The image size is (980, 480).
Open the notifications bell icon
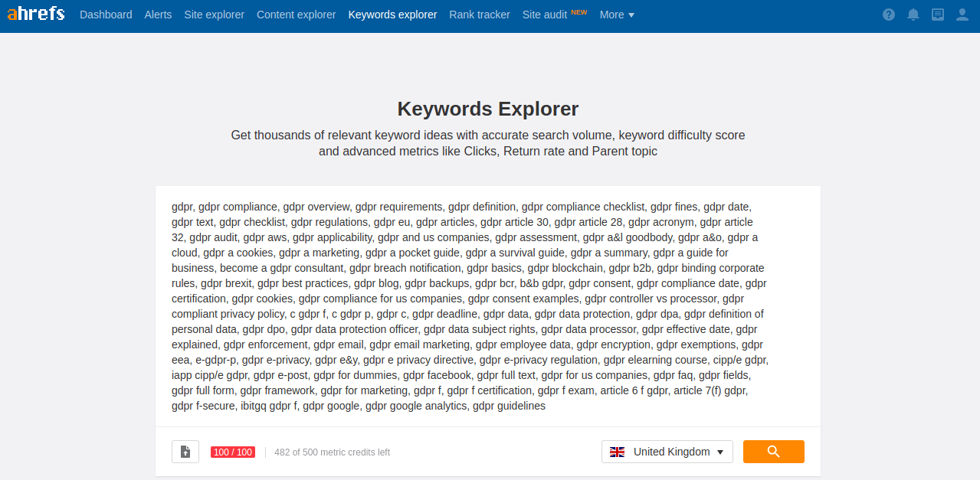[913, 15]
